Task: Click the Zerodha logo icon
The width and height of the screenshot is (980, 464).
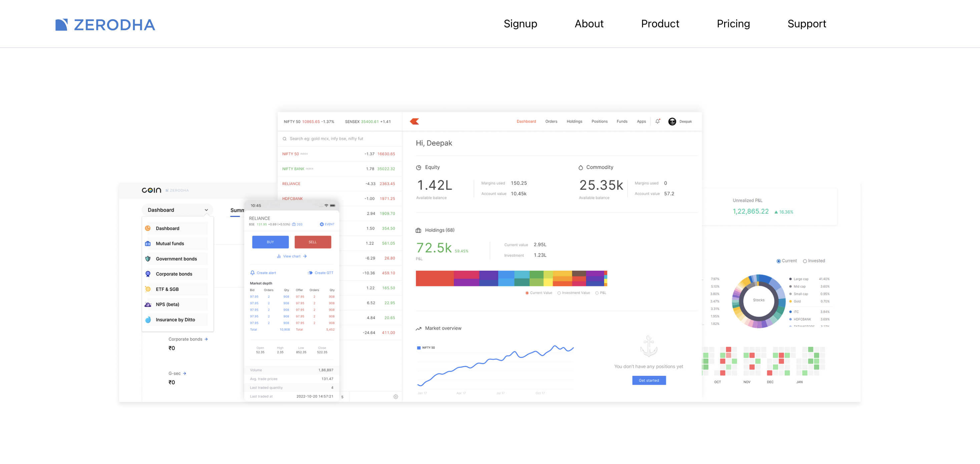Action: coord(61,25)
